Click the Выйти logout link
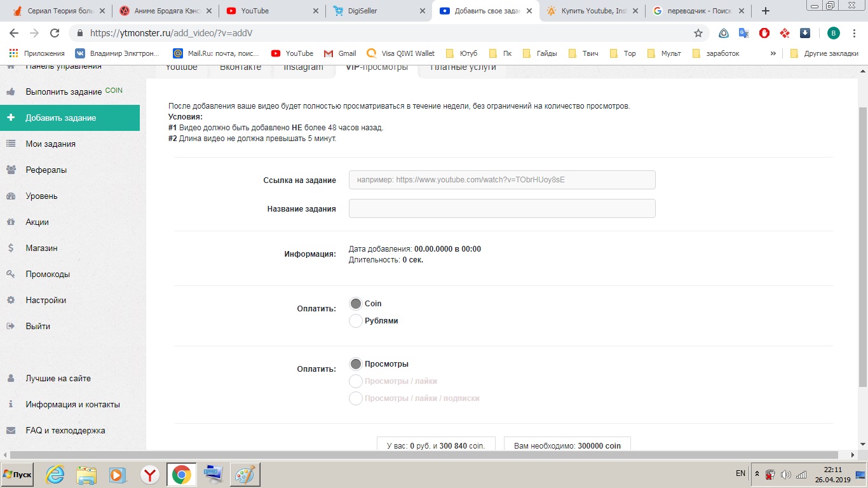 pyautogui.click(x=38, y=326)
